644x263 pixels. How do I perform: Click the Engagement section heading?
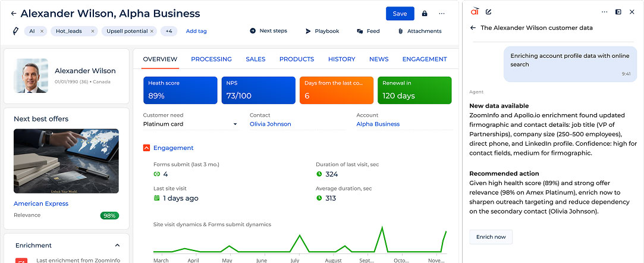point(173,148)
